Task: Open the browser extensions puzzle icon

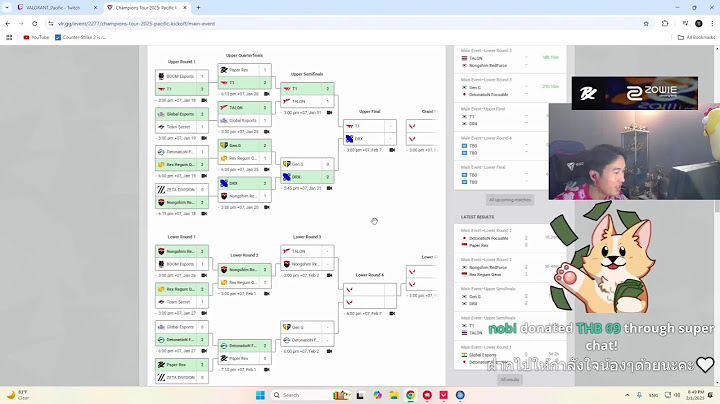Action: click(665, 23)
